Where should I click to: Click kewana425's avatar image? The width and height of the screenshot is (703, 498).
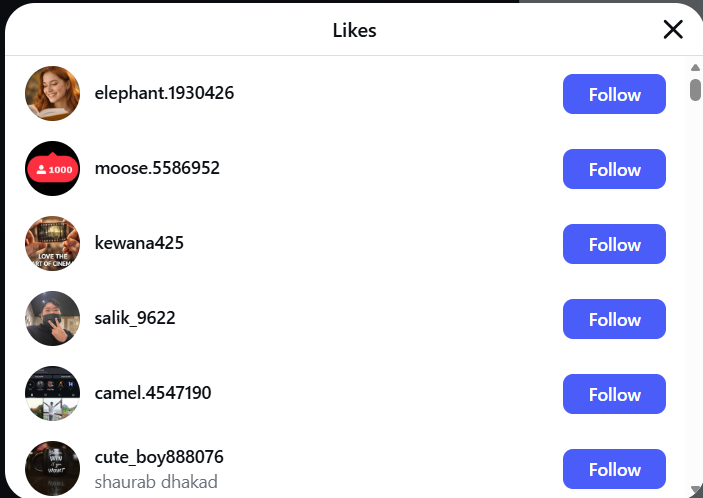point(52,244)
